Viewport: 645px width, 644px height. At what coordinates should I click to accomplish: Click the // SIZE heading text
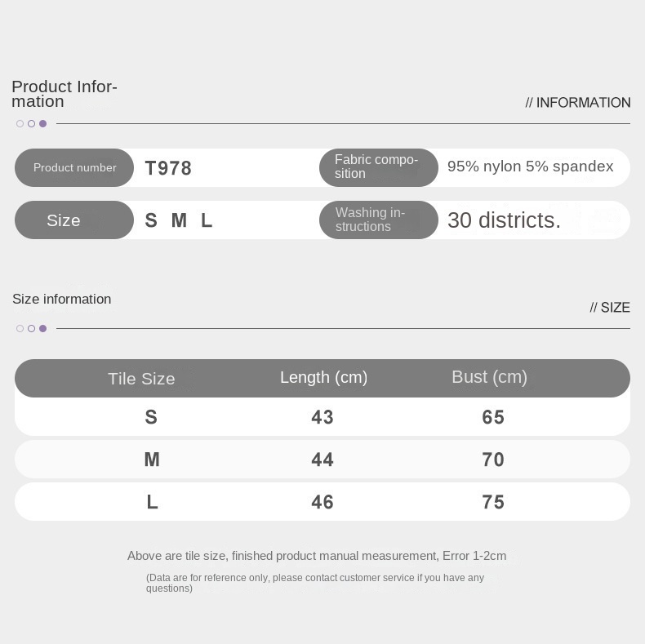(x=610, y=307)
